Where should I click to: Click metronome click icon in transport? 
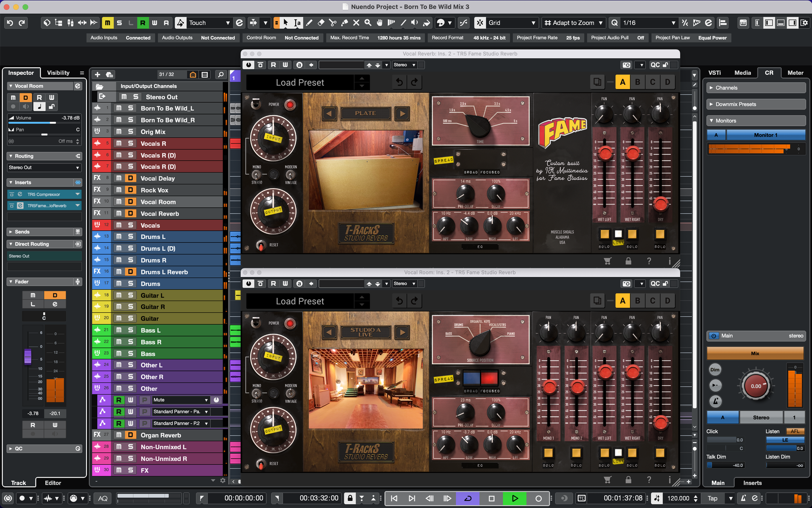(x=743, y=498)
